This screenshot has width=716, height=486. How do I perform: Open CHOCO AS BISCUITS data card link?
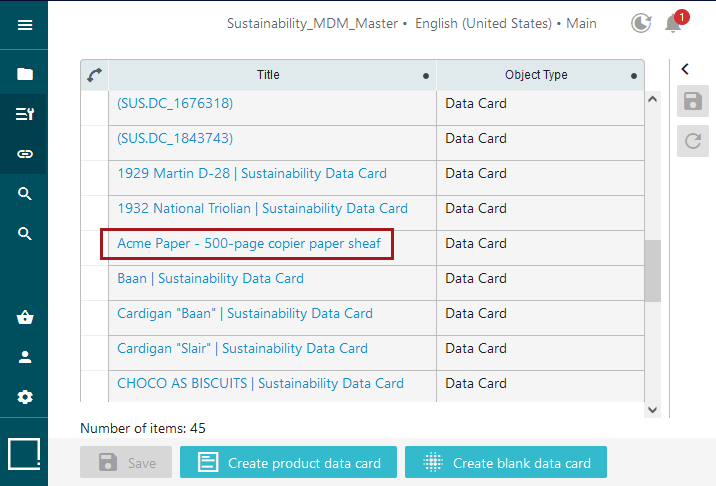pyautogui.click(x=260, y=383)
